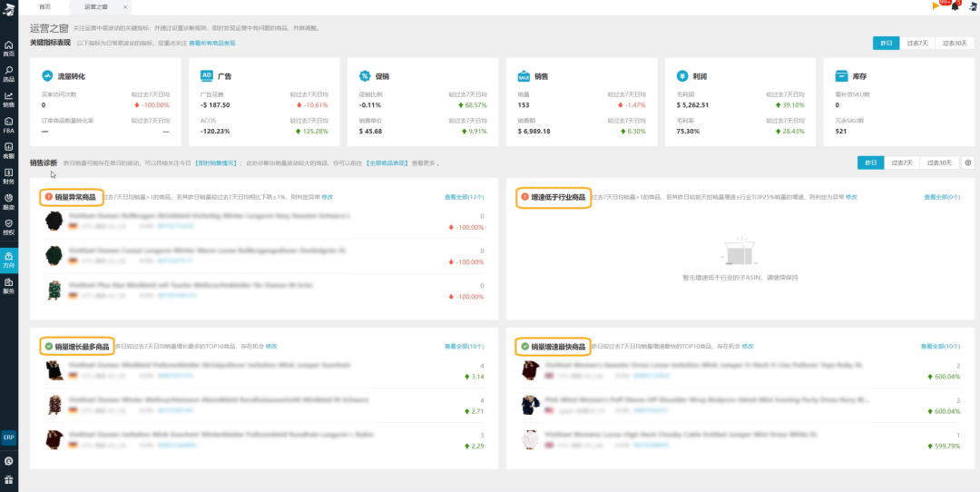
Task: Open the user avatar in the top-right corner
Action: 974,6
